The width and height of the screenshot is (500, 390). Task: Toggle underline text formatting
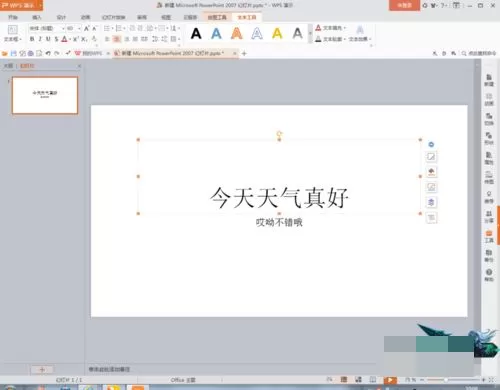pos(48,39)
